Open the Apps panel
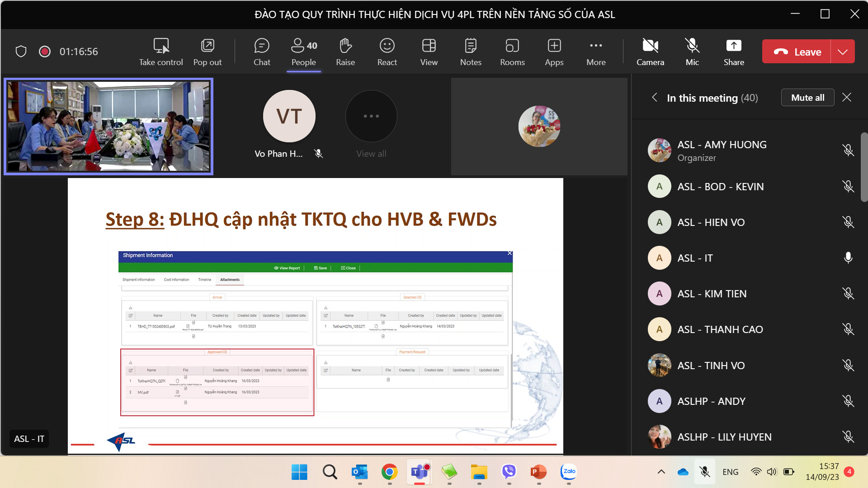Viewport: 868px width, 488px height. coord(554,52)
